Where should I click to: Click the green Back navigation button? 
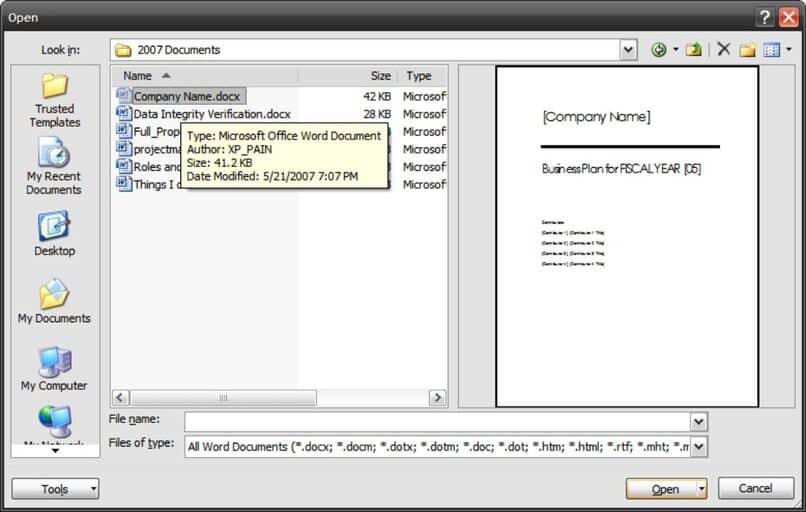(658, 50)
